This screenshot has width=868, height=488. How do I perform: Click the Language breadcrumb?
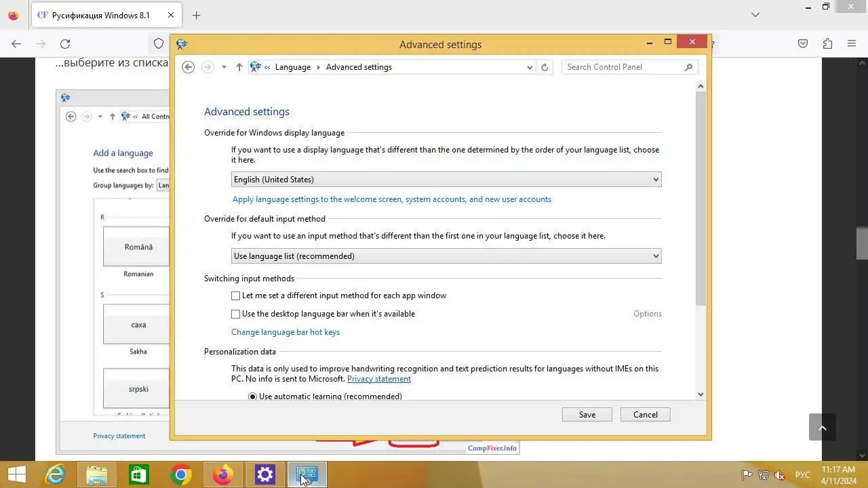[x=293, y=67]
